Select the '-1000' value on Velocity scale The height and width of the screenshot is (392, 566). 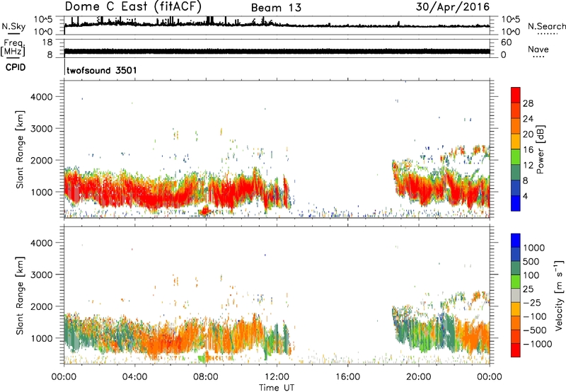(537, 344)
